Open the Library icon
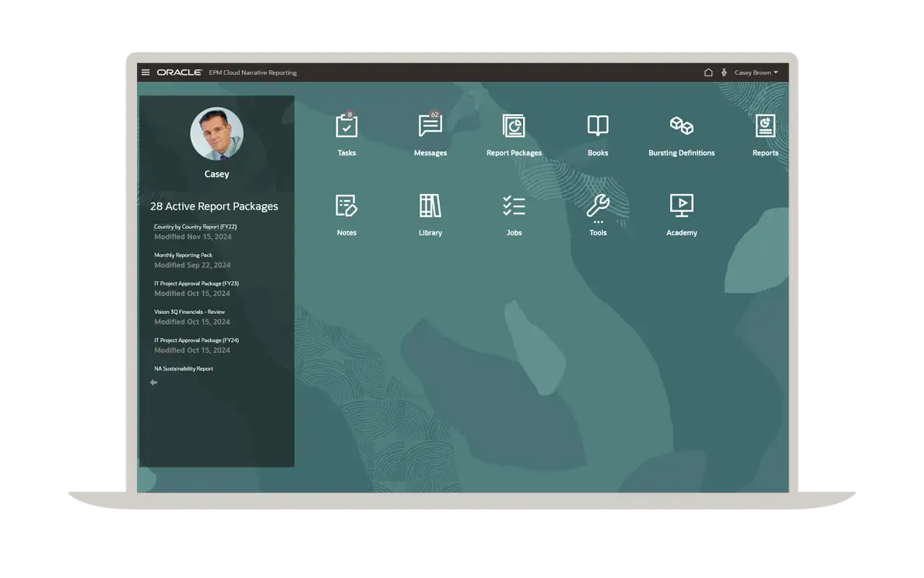The width and height of the screenshot is (924, 578). point(430,206)
